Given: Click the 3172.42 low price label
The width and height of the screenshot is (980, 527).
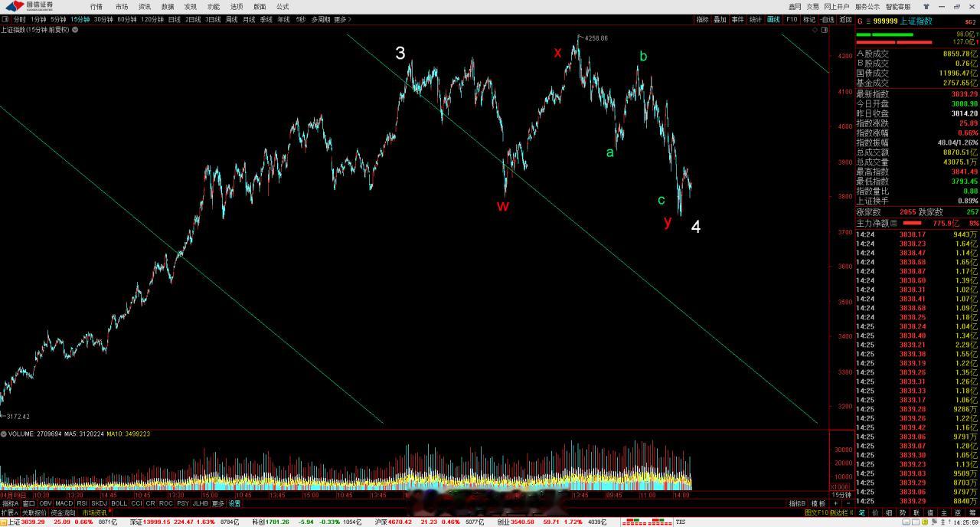Looking at the screenshot, I should [18, 416].
